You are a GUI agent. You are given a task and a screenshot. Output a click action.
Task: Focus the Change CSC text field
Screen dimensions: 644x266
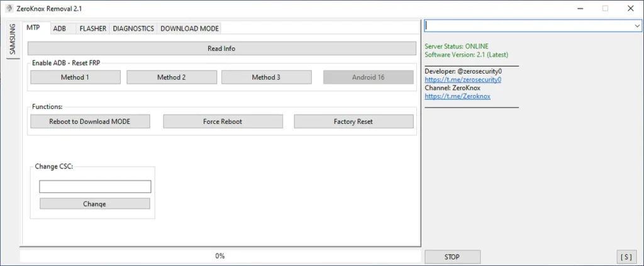[95, 187]
